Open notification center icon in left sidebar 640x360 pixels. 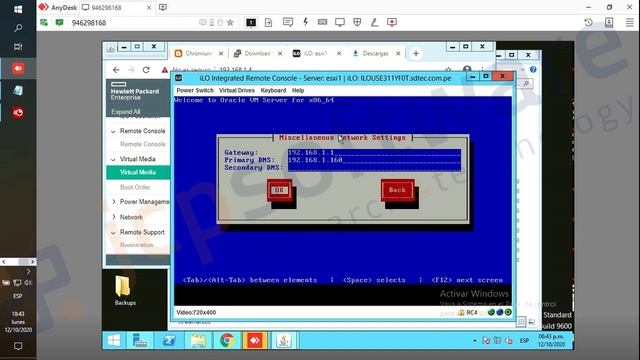coord(18,346)
